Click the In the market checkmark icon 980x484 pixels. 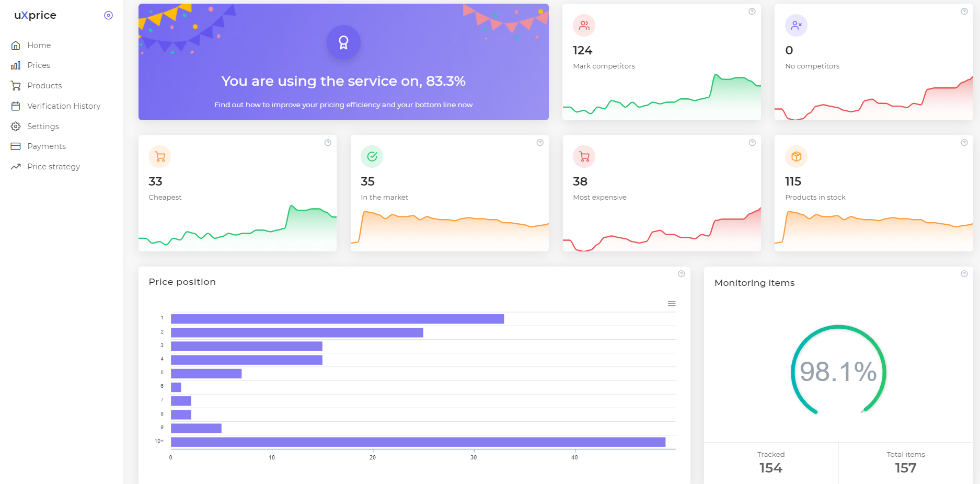tap(372, 156)
